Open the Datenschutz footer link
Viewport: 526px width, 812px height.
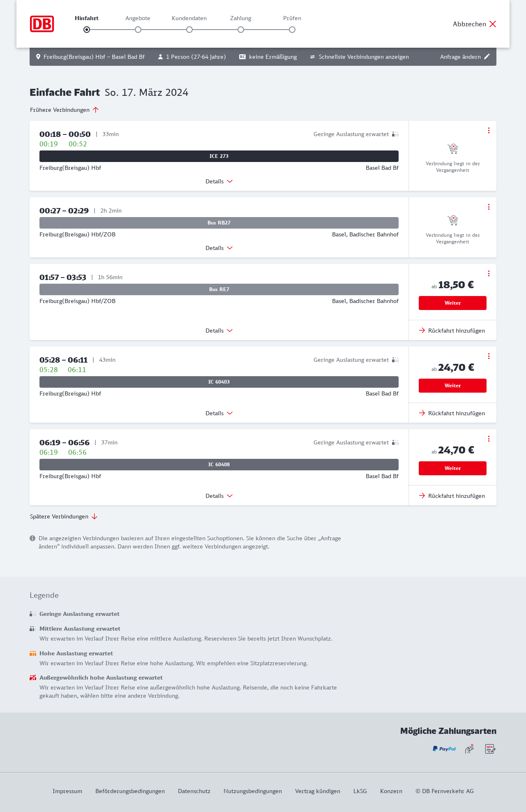coord(194,791)
